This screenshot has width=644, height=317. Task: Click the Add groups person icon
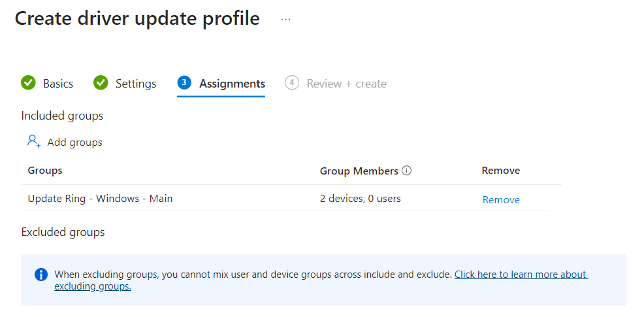point(34,141)
